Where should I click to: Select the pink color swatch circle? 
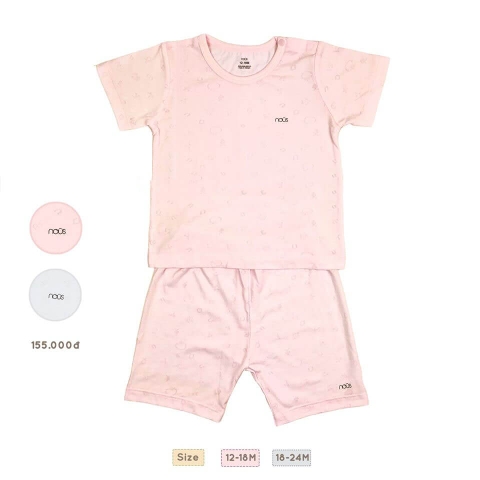click(x=56, y=228)
